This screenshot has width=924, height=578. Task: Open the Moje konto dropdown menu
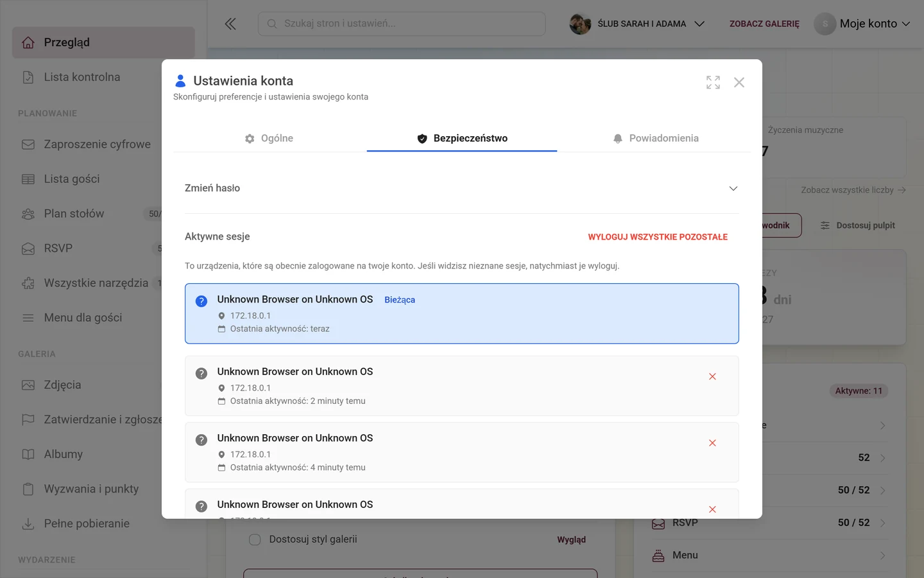point(862,24)
